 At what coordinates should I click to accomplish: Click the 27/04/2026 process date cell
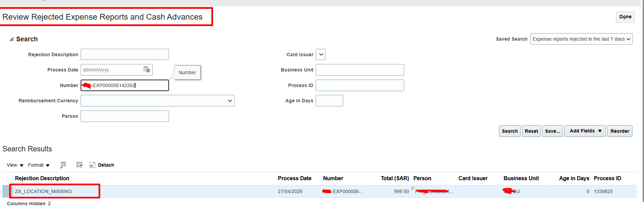pos(290,191)
